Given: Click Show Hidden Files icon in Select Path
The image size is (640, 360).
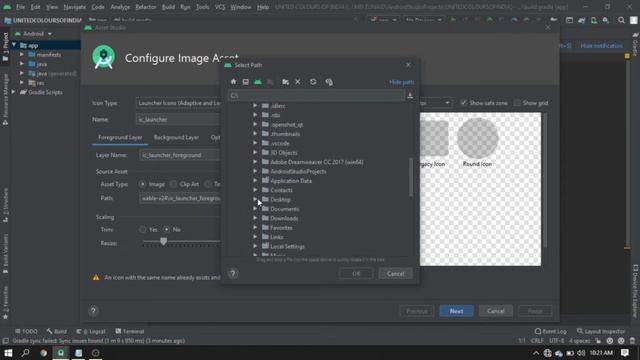Looking at the screenshot, I should coord(329,82).
